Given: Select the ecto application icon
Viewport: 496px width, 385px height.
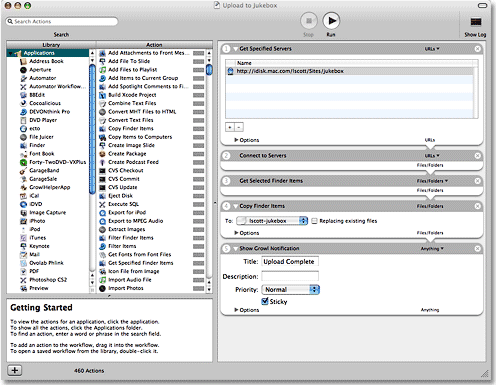Looking at the screenshot, I should coord(23,129).
